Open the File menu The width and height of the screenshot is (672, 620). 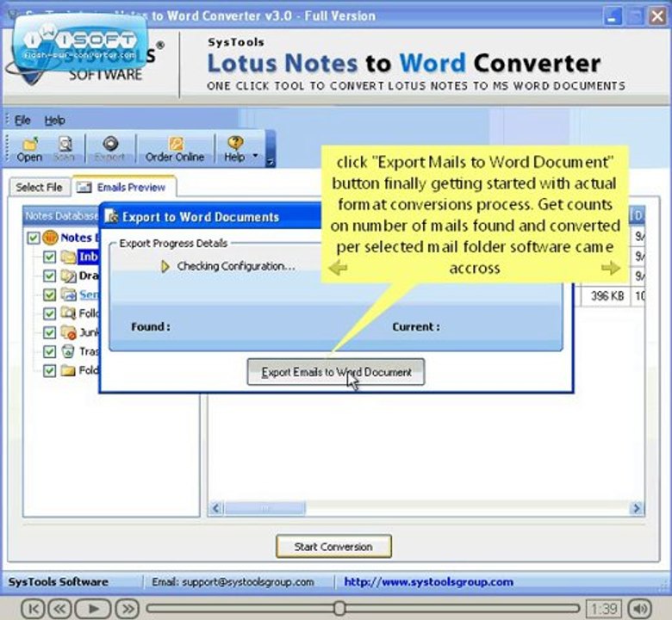[x=22, y=121]
